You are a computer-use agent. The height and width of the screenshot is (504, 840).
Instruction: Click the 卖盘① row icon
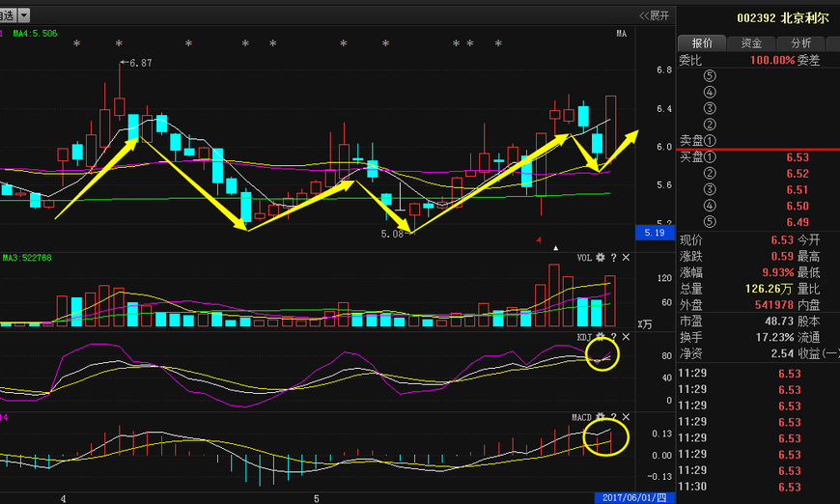click(x=710, y=140)
